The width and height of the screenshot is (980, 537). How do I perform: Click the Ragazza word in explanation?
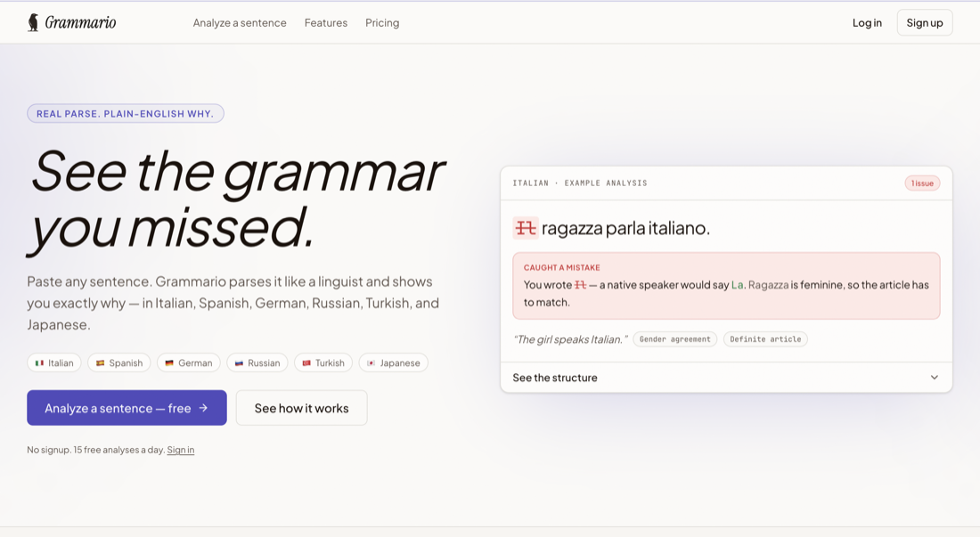(768, 285)
